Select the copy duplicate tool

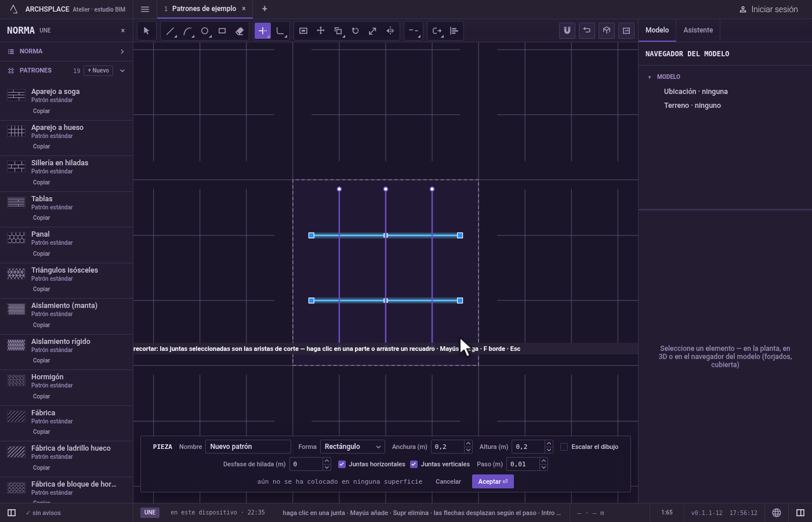coord(338,31)
